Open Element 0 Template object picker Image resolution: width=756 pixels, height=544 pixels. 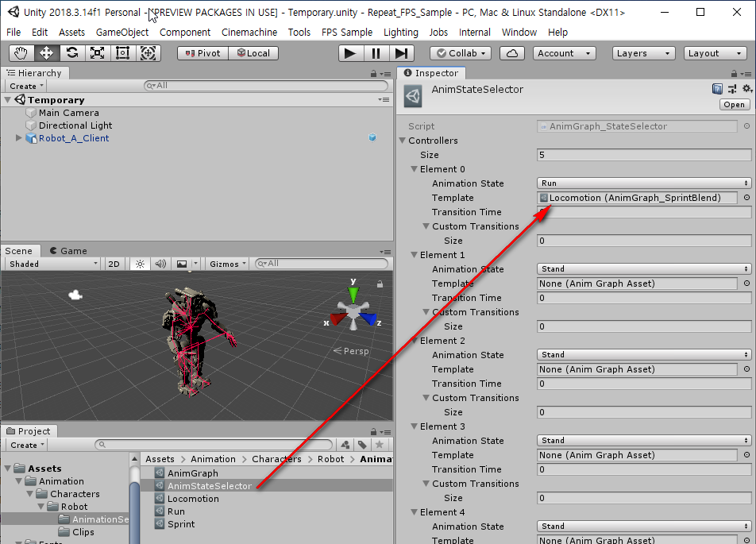coord(746,197)
